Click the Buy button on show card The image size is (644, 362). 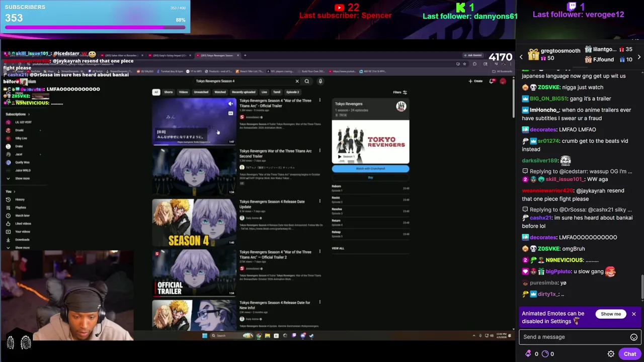click(370, 177)
